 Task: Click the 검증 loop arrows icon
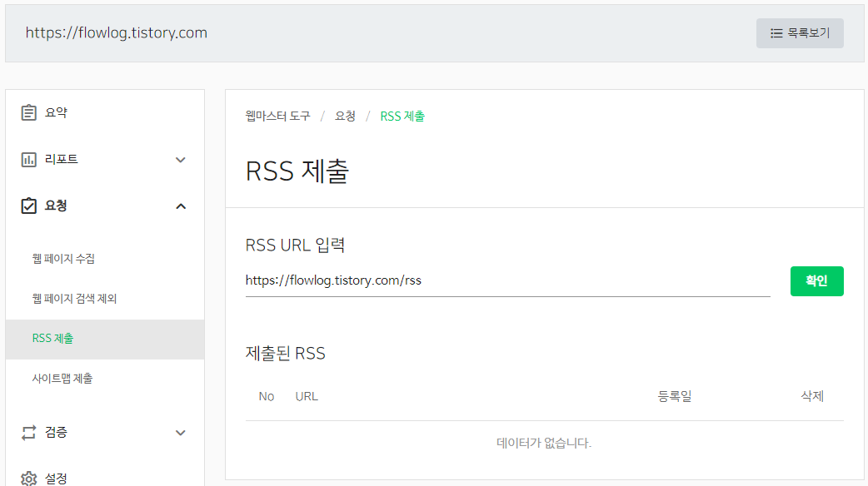coord(29,433)
